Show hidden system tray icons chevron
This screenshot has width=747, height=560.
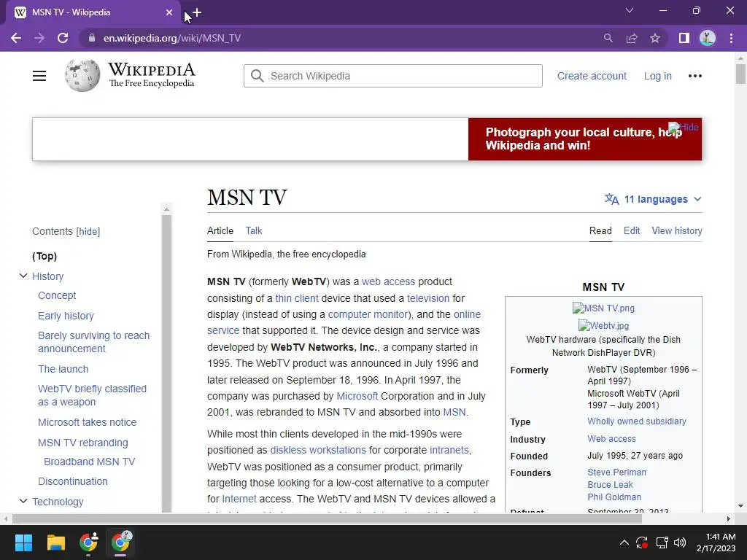(624, 542)
